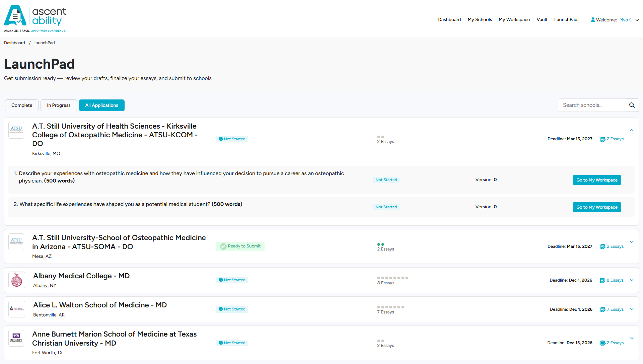The width and height of the screenshot is (643, 364).
Task: Click the clock icon on Anne Burnett Marion status badge
Action: (221, 343)
